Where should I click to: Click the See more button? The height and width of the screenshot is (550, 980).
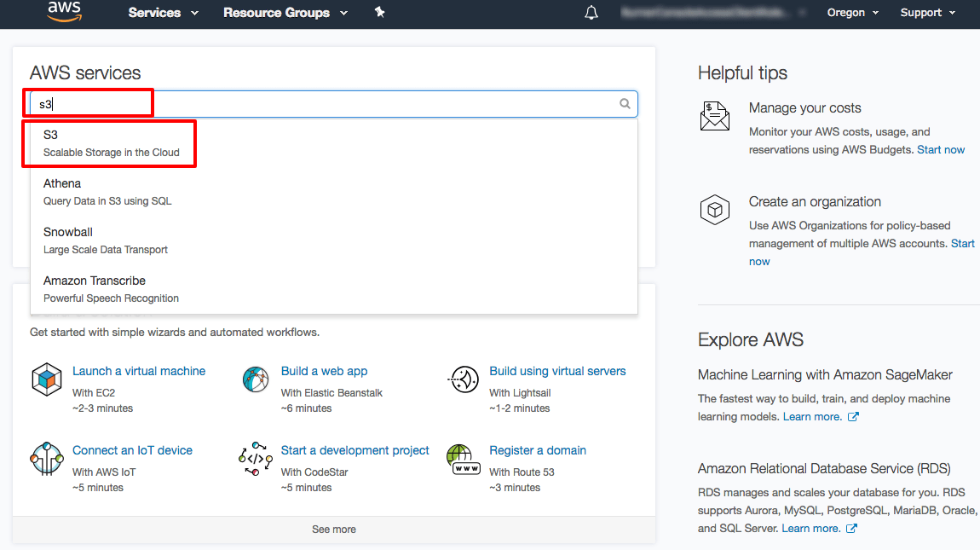[334, 530]
